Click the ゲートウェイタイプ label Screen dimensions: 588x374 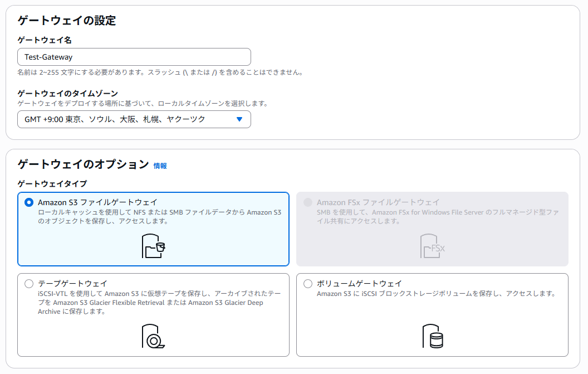tap(52, 183)
